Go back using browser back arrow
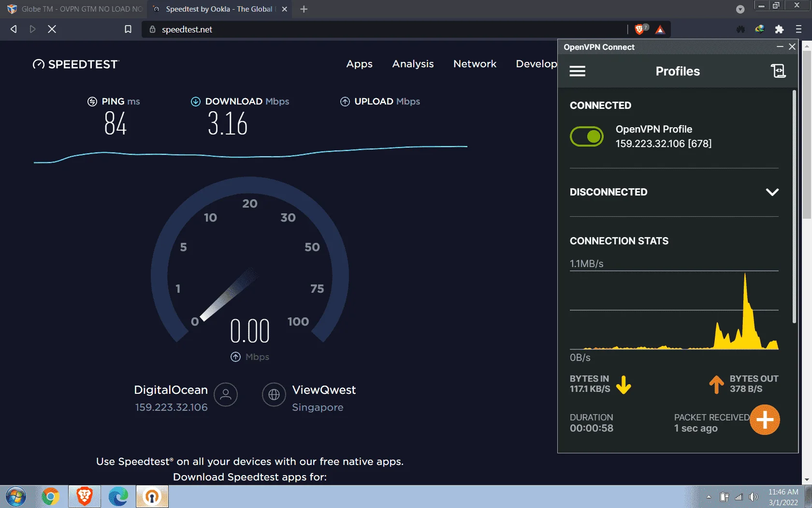This screenshot has height=508, width=812. 14,29
